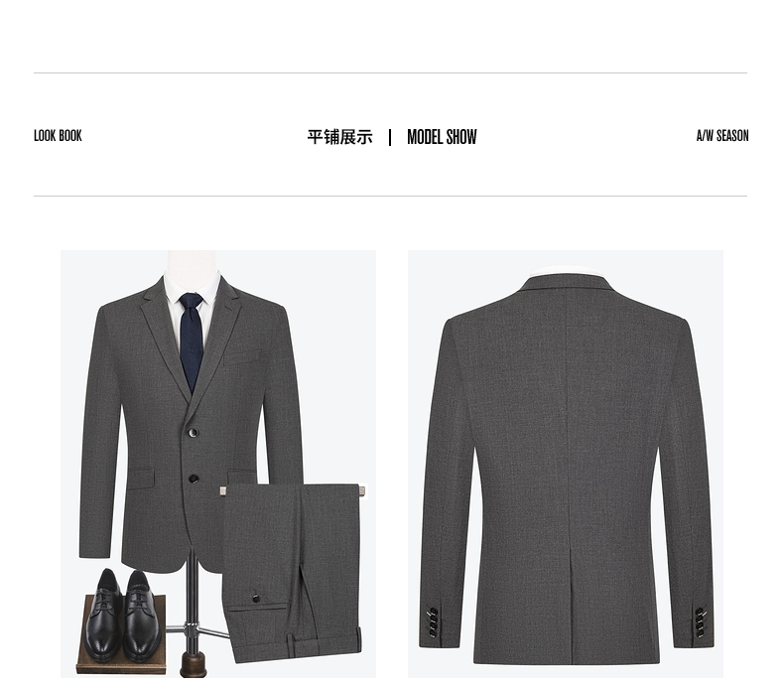Click the A/W SEASON label

tap(722, 136)
